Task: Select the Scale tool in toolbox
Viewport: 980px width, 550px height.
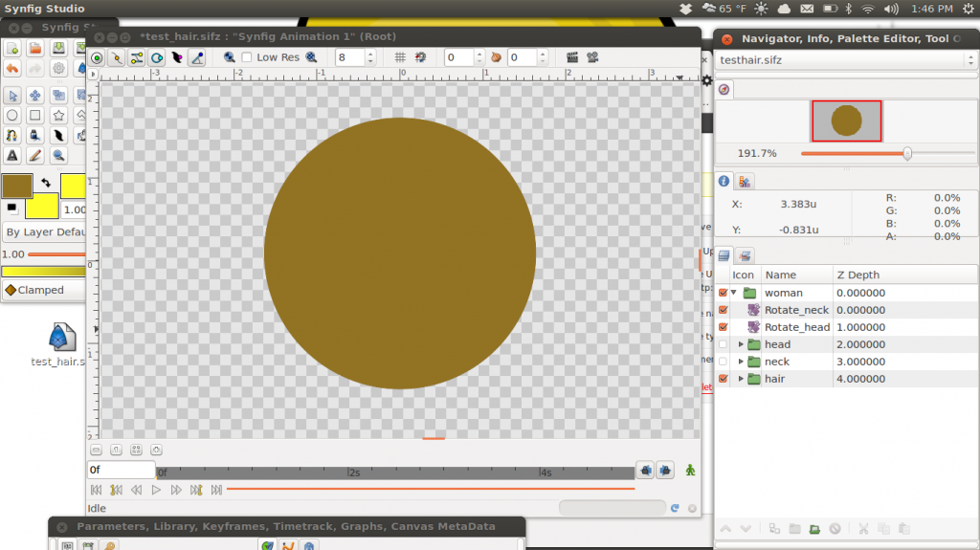Action: [x=58, y=95]
